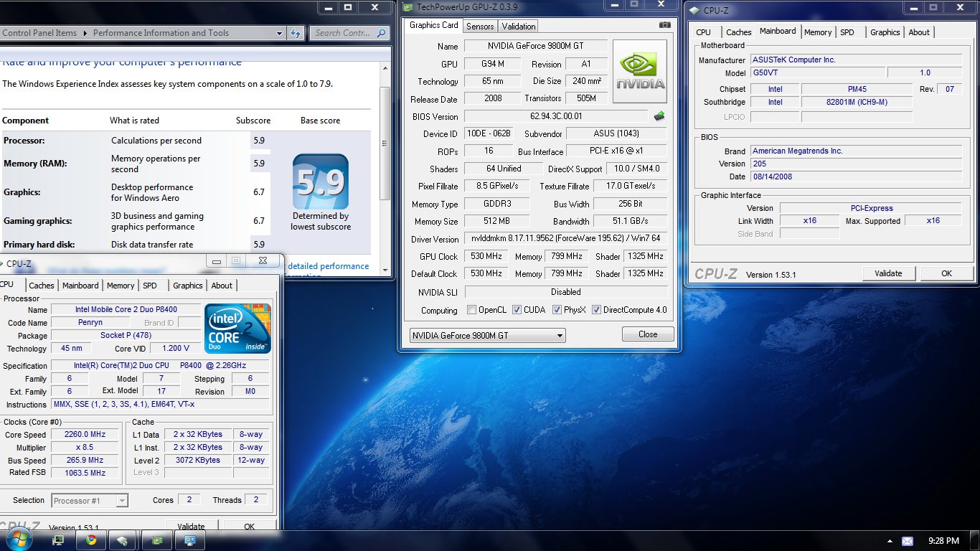Click the GPU-Z screenshot camera icon

pyautogui.click(x=664, y=25)
